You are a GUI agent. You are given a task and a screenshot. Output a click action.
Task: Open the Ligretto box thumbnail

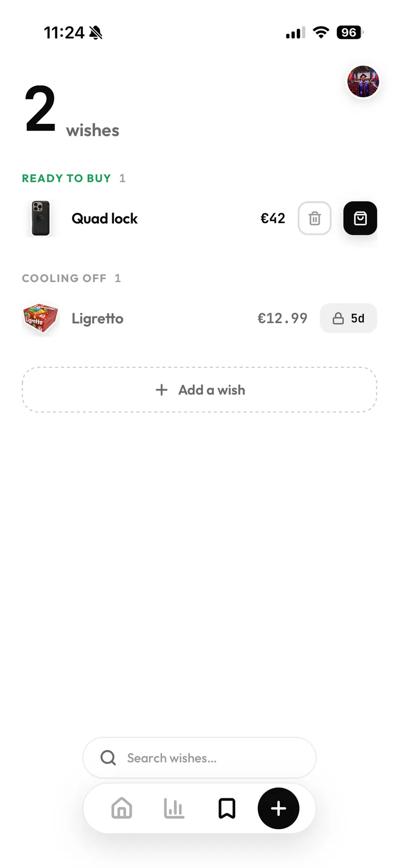41,318
